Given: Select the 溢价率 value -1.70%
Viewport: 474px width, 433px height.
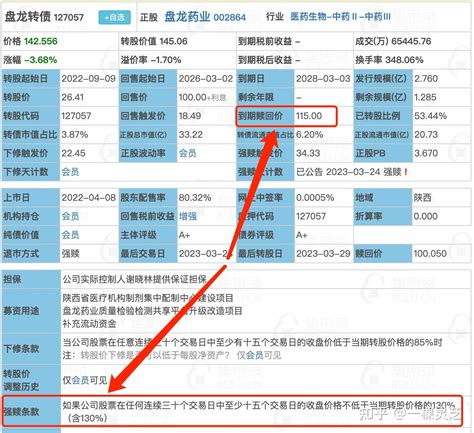Looking at the screenshot, I should pyautogui.click(x=166, y=60).
